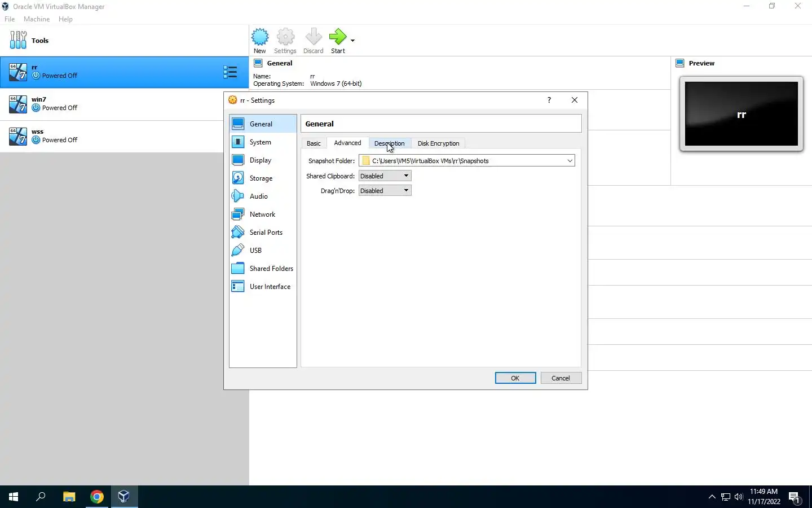
Task: Open Settings from the Manager toolbar
Action: coord(285,41)
